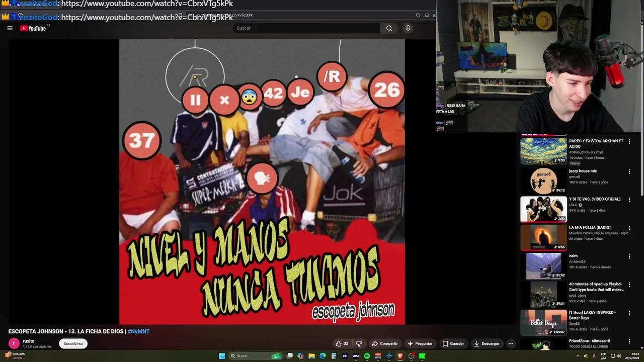Click the Descargar download button
The image size is (644, 362).
(487, 344)
